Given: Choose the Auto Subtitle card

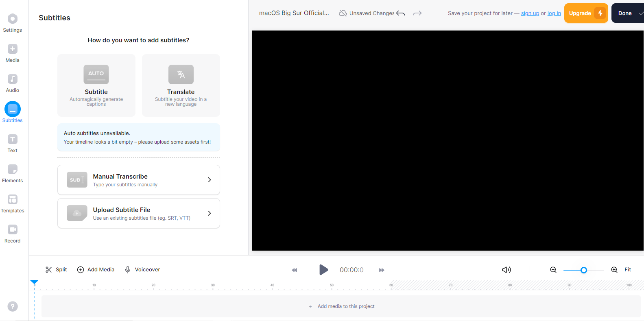Looking at the screenshot, I should pyautogui.click(x=96, y=85).
